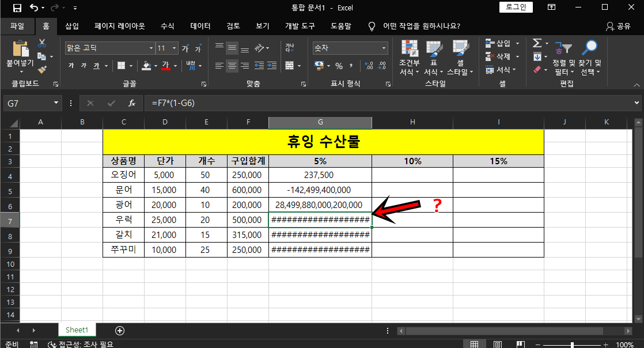Apply the accounting number format
644x348 pixels.
(x=319, y=66)
